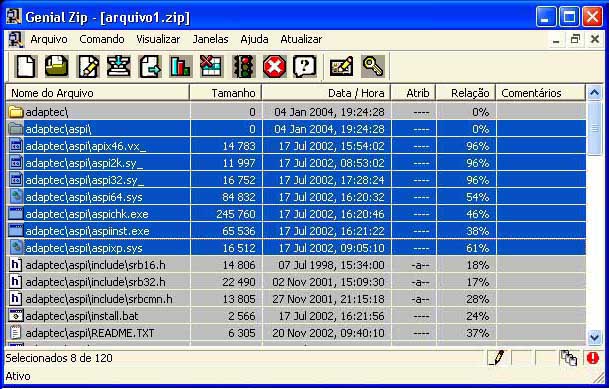
Task: Open an archive with the folder toolbar icon
Action: pos(57,66)
